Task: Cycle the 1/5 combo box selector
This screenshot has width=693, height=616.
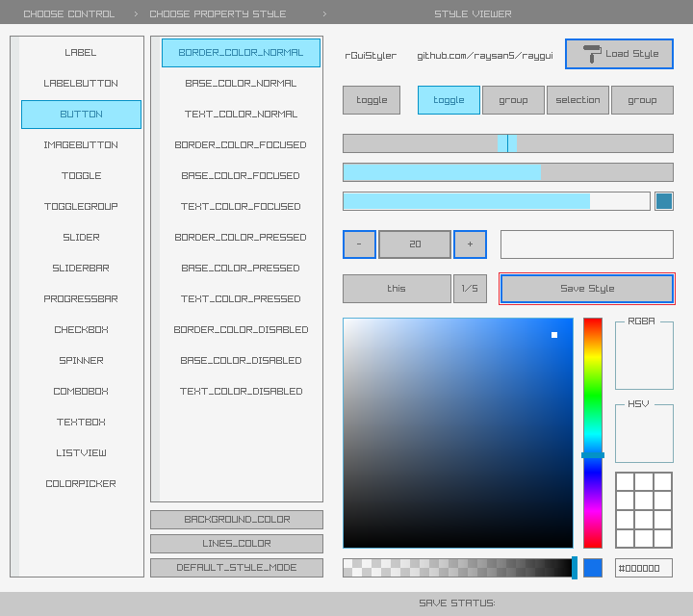Action: 470,289
